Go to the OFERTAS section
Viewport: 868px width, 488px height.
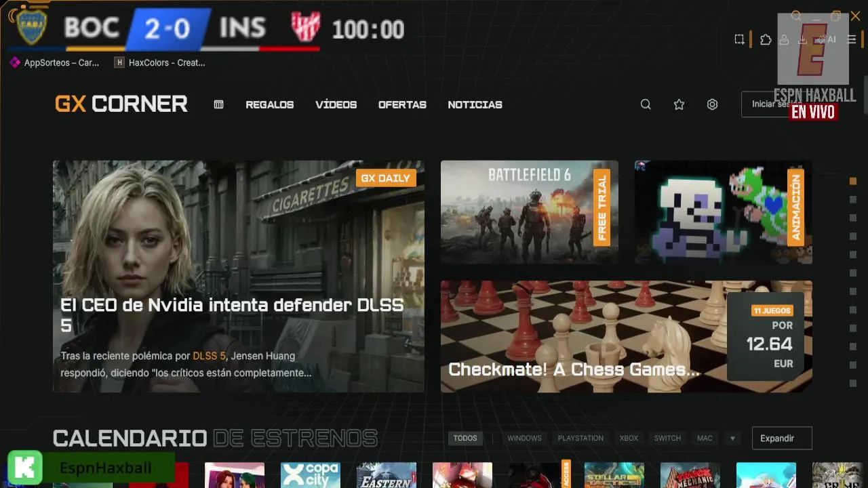pyautogui.click(x=402, y=104)
